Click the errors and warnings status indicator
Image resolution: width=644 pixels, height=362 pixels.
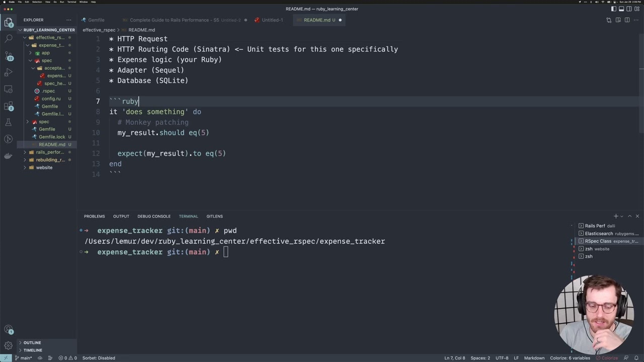point(68,358)
